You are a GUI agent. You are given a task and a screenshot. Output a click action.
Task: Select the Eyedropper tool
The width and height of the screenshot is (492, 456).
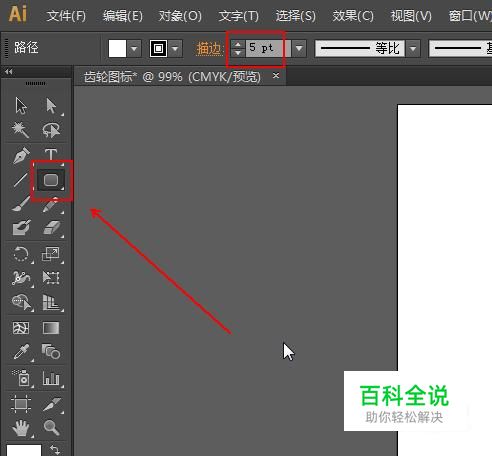coord(21,352)
